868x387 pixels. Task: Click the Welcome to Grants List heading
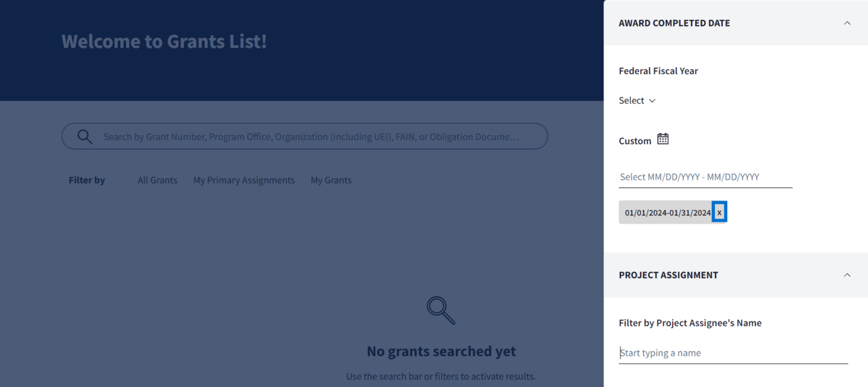[x=164, y=41]
